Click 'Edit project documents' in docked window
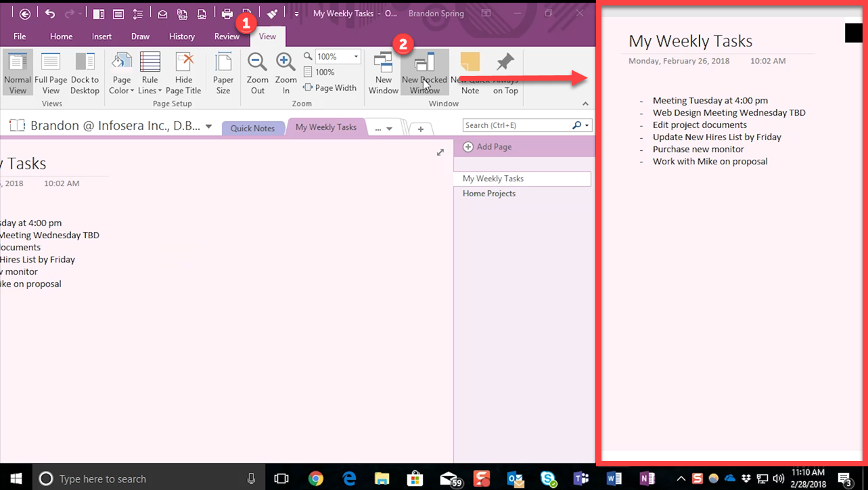868x490 pixels. point(700,125)
